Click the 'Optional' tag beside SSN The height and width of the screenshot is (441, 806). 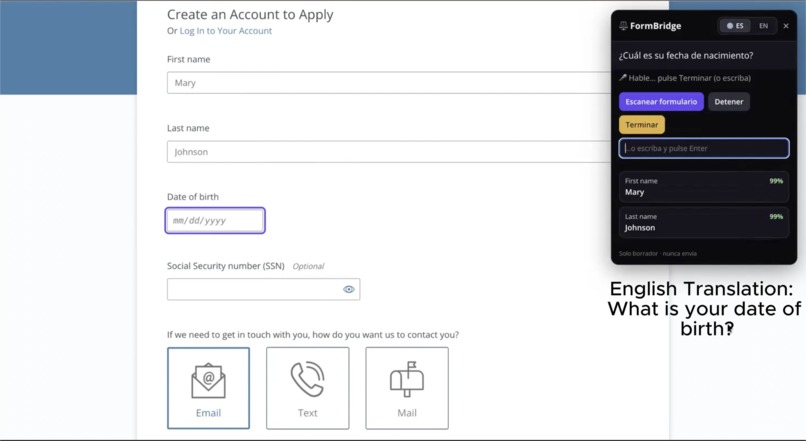308,266
